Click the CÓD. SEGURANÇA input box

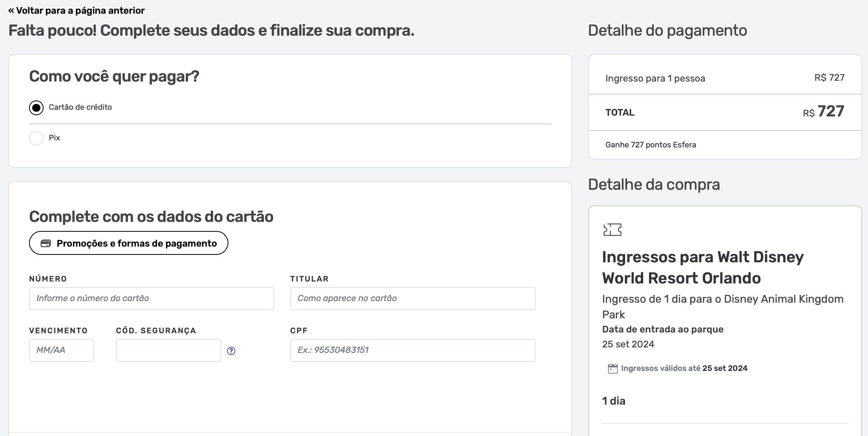click(x=169, y=350)
